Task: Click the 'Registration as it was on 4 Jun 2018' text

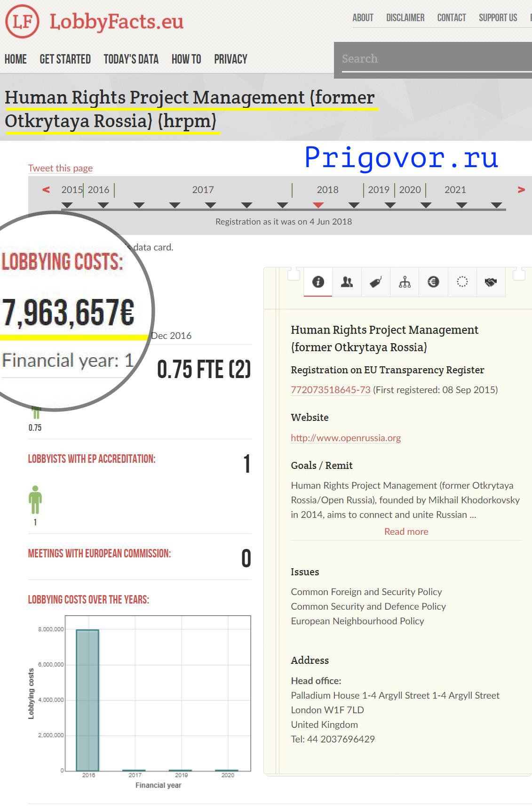Action: 284,222
